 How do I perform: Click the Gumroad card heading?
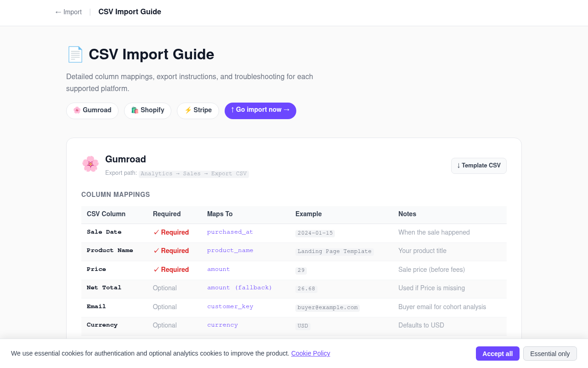pos(125,159)
